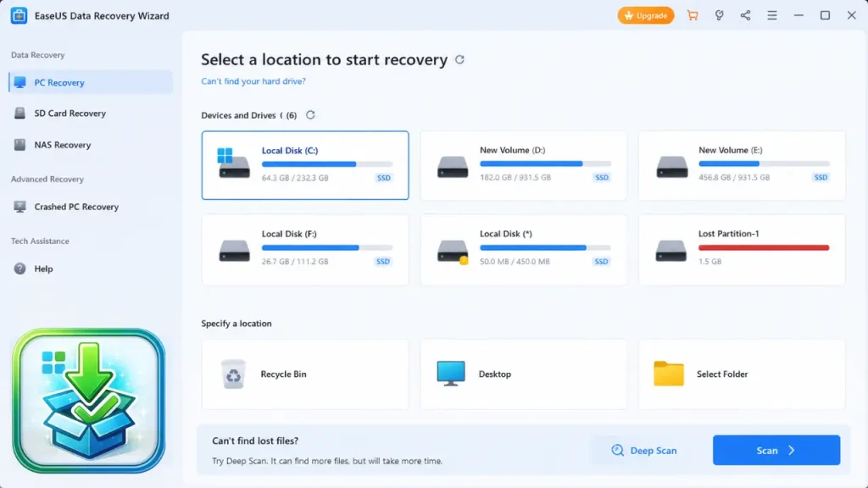
Task: Click the Desktop monitor icon
Action: [x=451, y=374]
